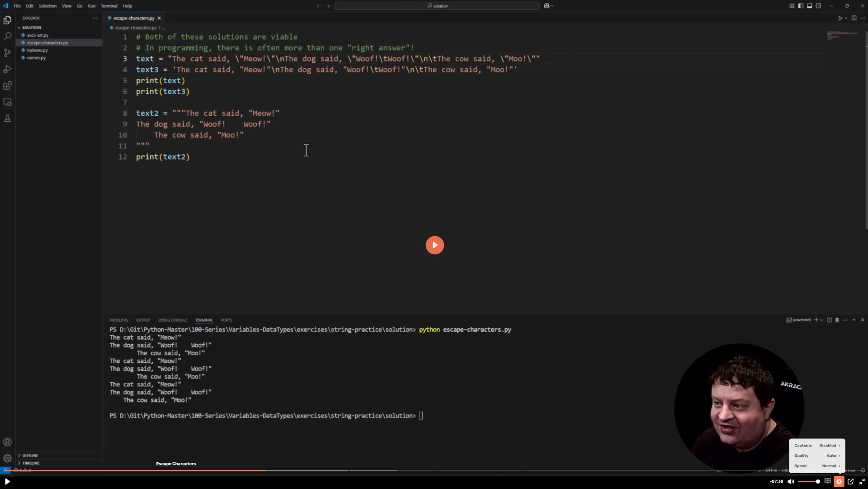Image resolution: width=868 pixels, height=489 pixels.
Task: Open Run dropdown arrow beside play icon
Action: pos(846,18)
